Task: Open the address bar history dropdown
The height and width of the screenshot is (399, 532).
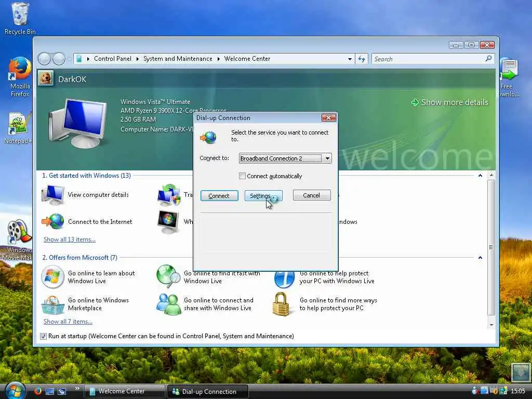Action: point(350,59)
